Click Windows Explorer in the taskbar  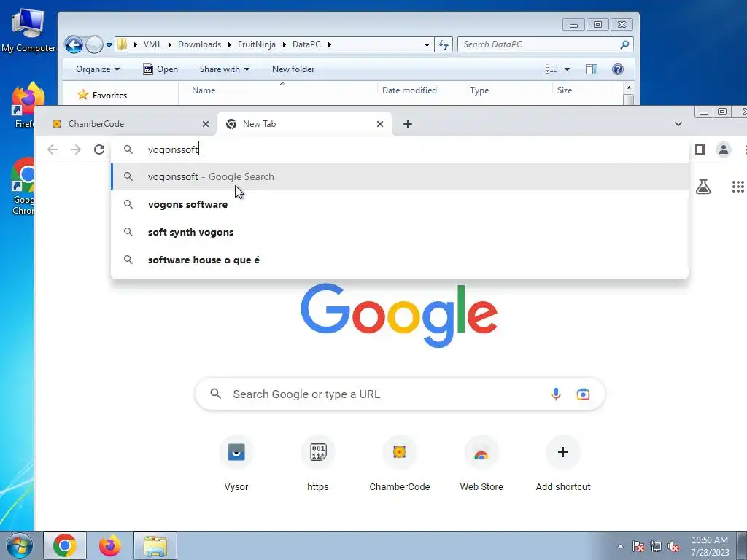click(x=155, y=545)
